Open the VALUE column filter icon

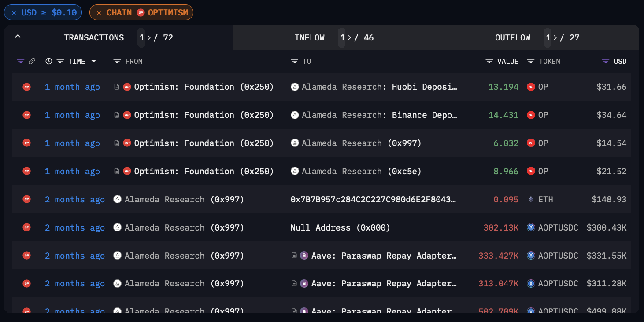[x=489, y=62]
